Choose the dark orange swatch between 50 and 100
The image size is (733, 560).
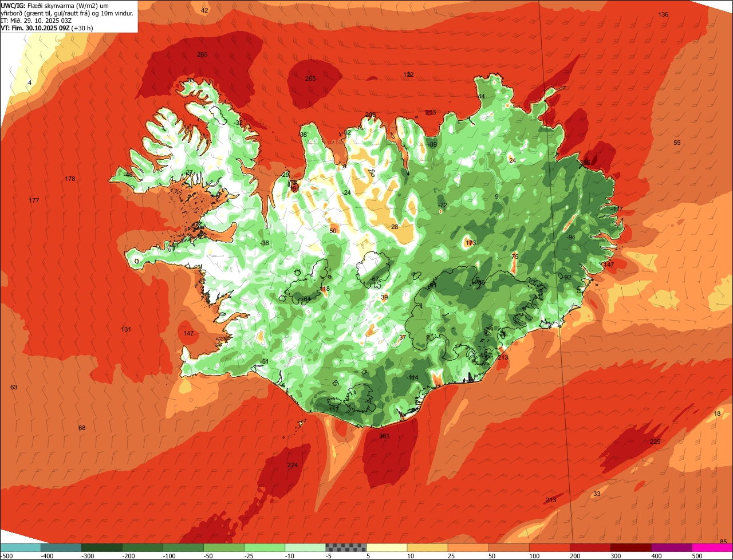pos(509,547)
